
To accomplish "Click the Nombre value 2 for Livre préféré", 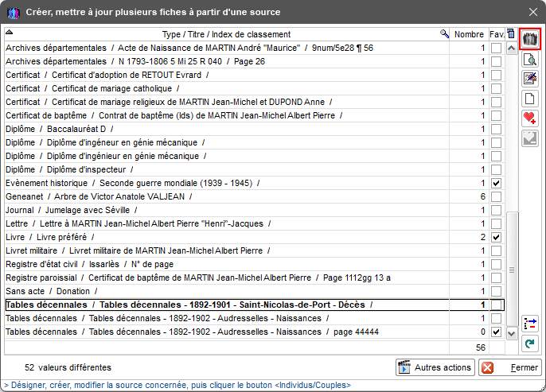I will coord(482,237).
